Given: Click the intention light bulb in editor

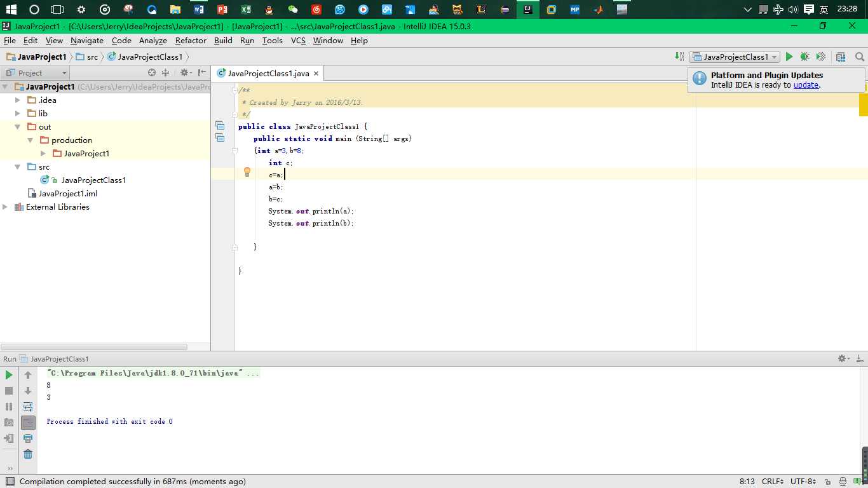Looking at the screenshot, I should pos(247,172).
